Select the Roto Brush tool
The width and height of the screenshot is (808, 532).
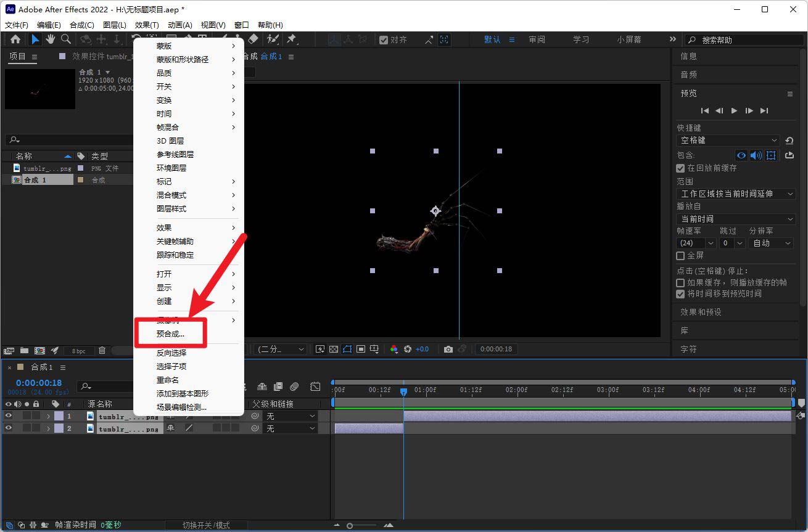(x=273, y=39)
